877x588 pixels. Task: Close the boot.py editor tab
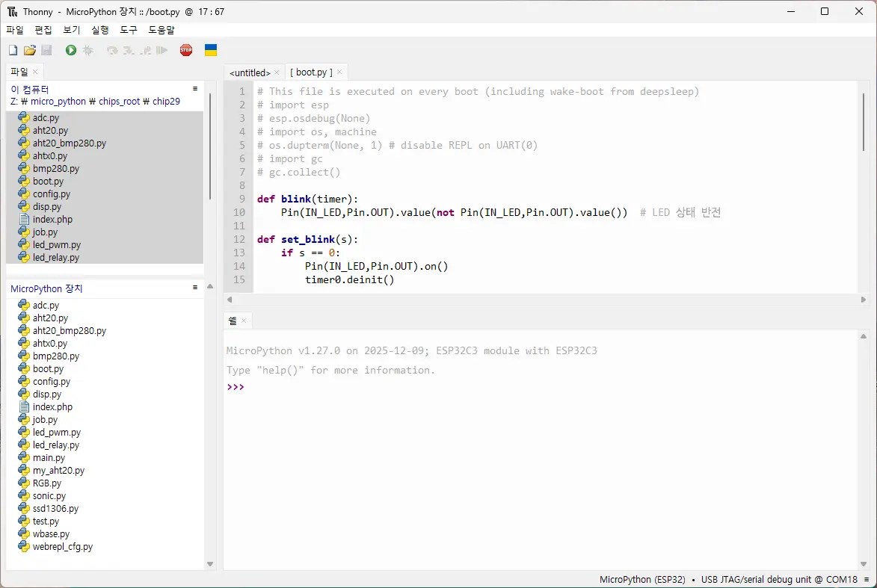pos(339,72)
